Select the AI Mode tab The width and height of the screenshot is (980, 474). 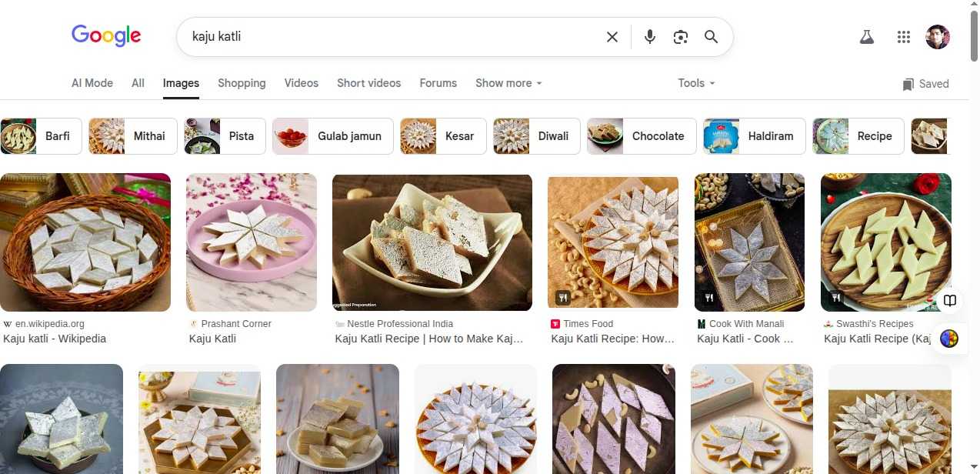(92, 83)
